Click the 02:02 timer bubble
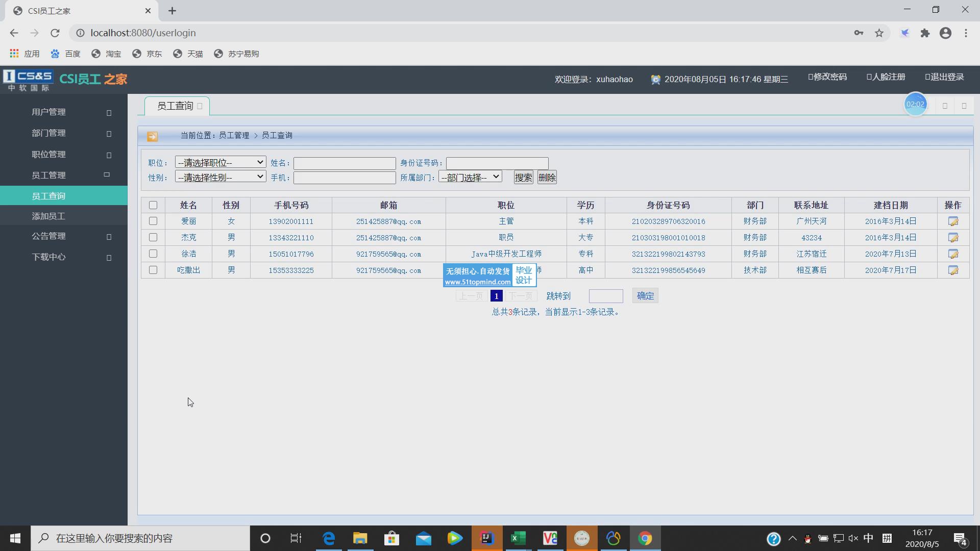 click(915, 104)
